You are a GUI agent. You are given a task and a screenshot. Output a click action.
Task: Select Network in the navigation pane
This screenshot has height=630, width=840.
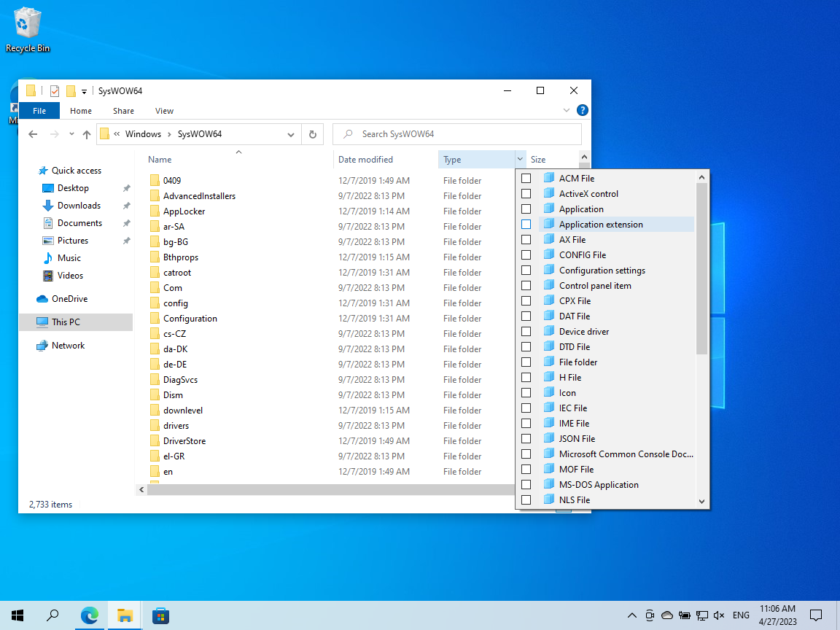click(68, 346)
